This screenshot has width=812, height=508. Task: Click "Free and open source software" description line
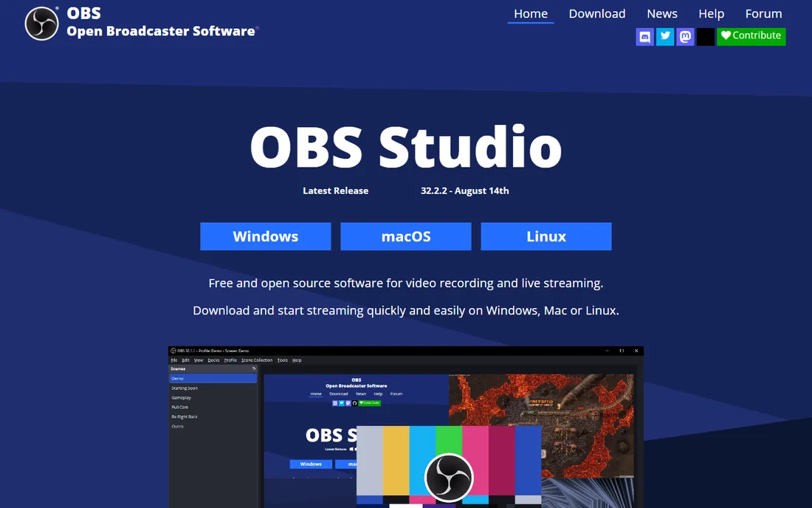(x=406, y=284)
